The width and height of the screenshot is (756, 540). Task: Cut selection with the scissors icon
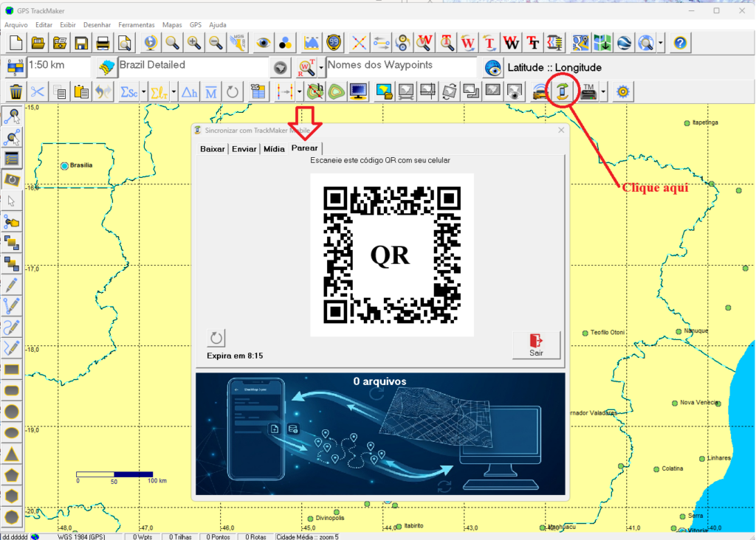[x=38, y=91]
